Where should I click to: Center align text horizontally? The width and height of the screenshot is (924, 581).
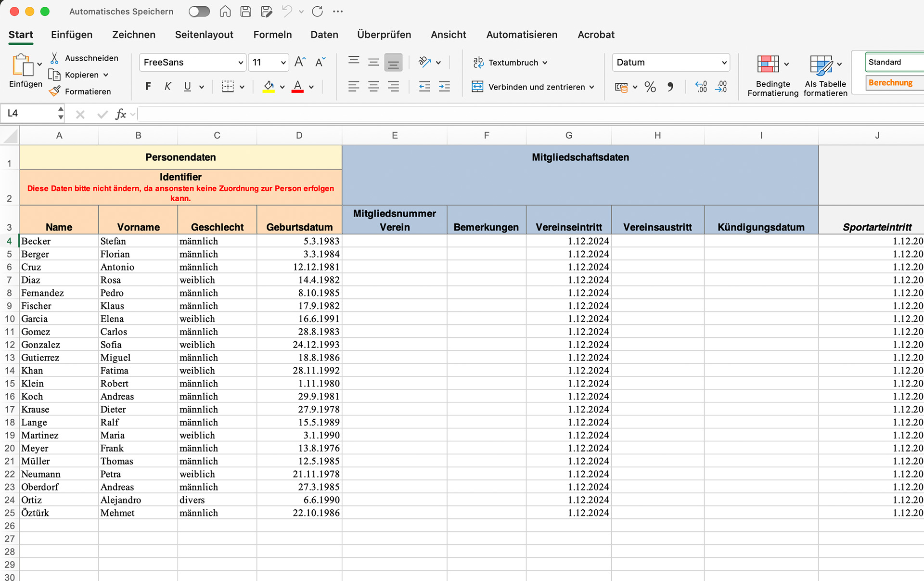coord(373,87)
